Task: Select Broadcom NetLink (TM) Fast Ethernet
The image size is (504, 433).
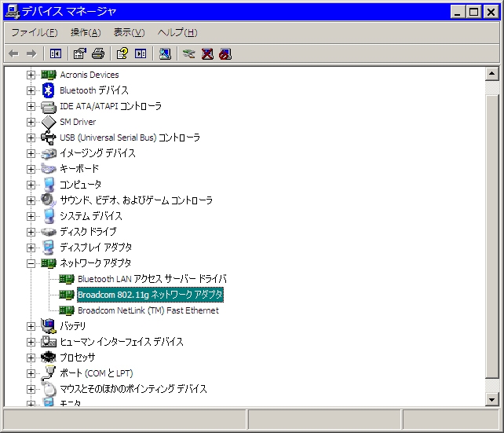Action: 148,310
